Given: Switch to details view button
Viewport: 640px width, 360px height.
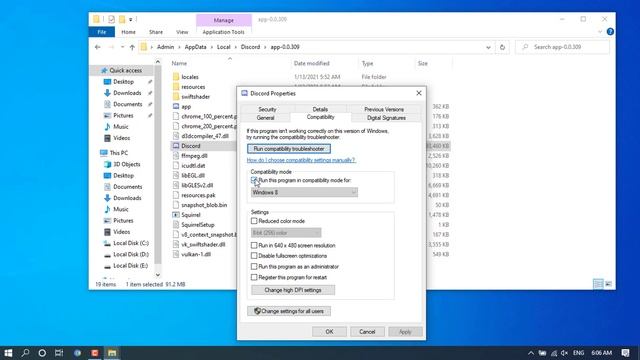Looking at the screenshot, I should click(x=598, y=284).
